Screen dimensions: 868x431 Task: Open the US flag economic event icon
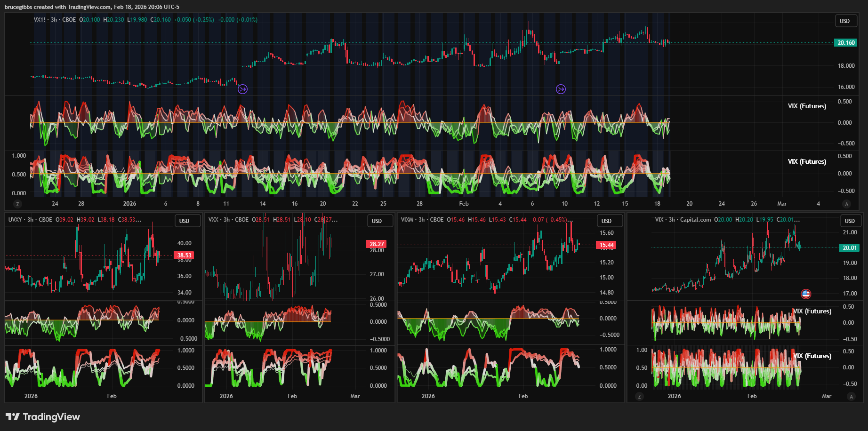(806, 294)
